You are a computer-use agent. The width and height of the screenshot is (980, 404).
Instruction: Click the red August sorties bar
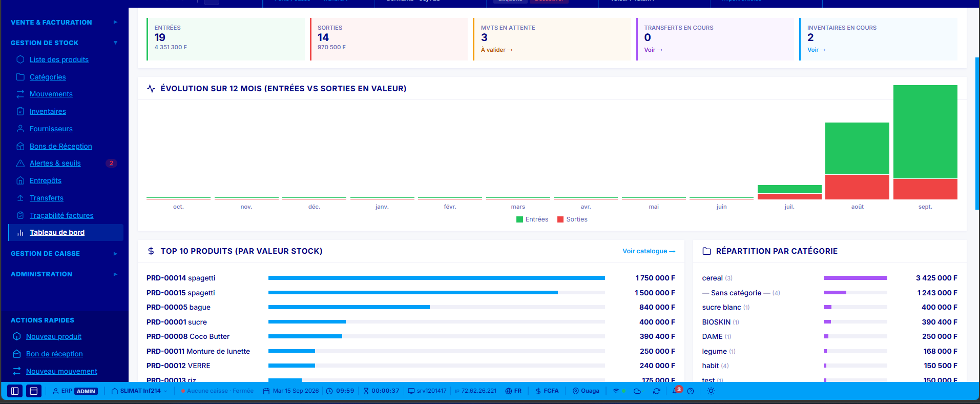857,187
